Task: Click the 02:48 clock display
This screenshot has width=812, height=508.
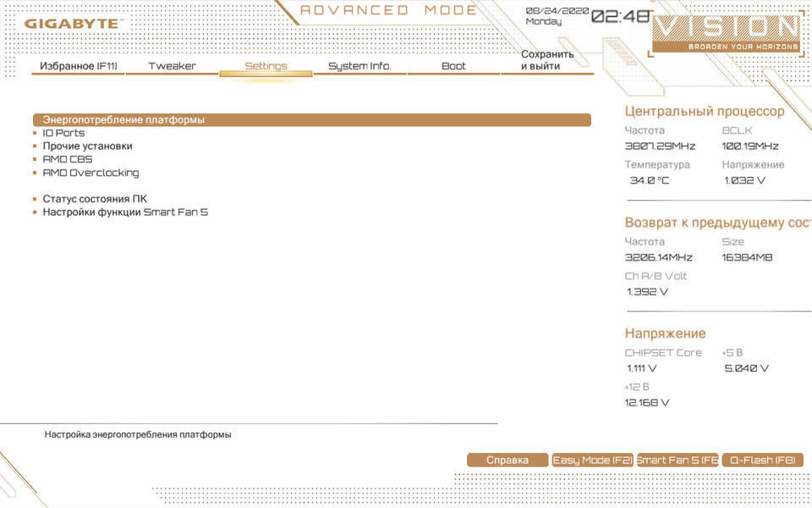Action: click(620, 17)
